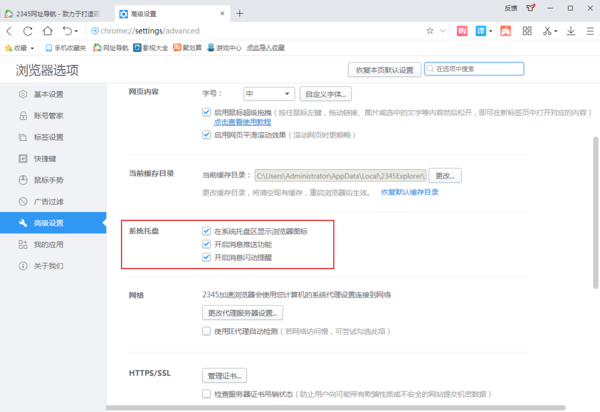
Task: Open 基本设置 in the sidebar
Action: [48, 94]
